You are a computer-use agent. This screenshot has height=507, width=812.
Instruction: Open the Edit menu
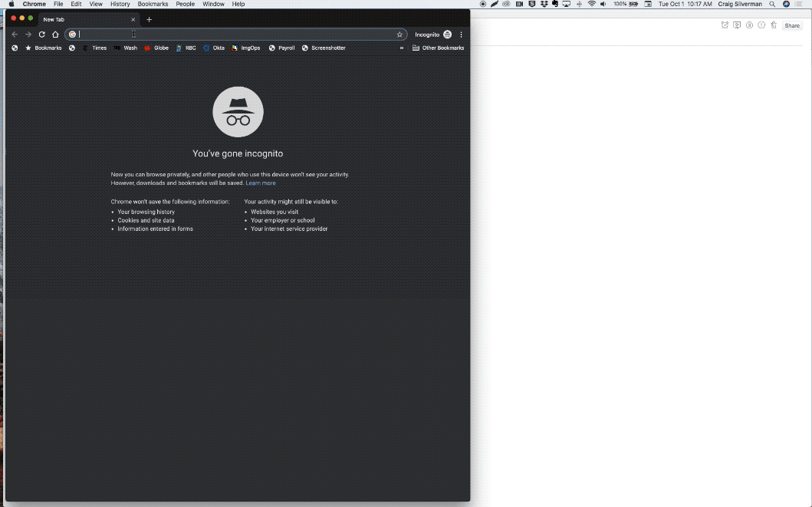tap(76, 4)
